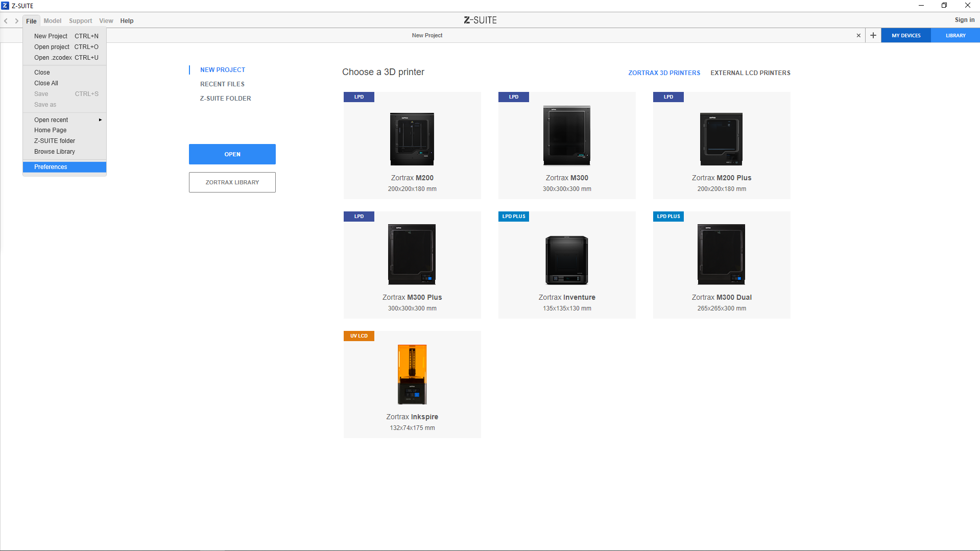Choose the Zortrax M200 Plus printer image
Viewport: 980px width, 551px height.
coord(721,139)
